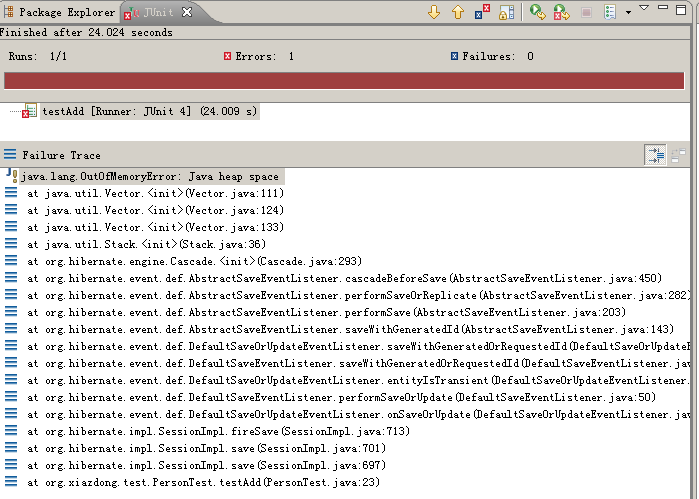Toggle scroll lock in JUnit view
699x499 pixels.
[x=506, y=12]
